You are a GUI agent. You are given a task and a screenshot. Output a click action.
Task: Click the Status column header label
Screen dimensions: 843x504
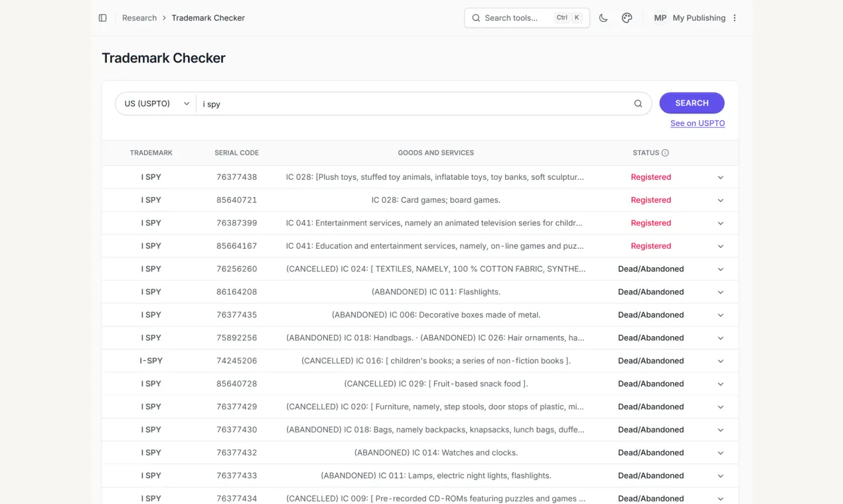pos(646,153)
